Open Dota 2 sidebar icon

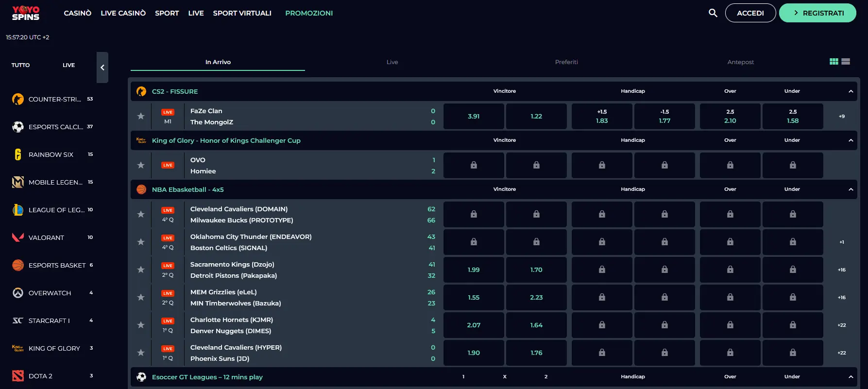(18, 376)
